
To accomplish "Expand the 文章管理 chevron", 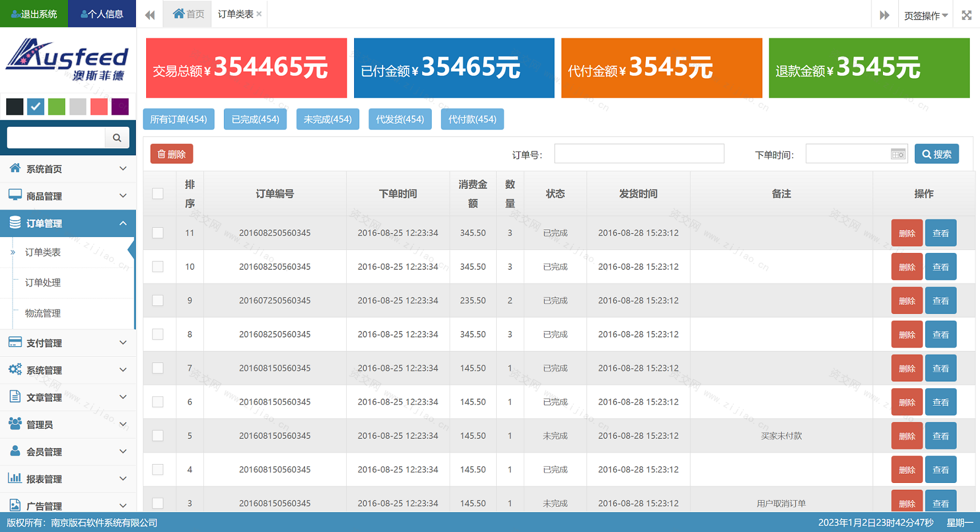I will tap(123, 397).
